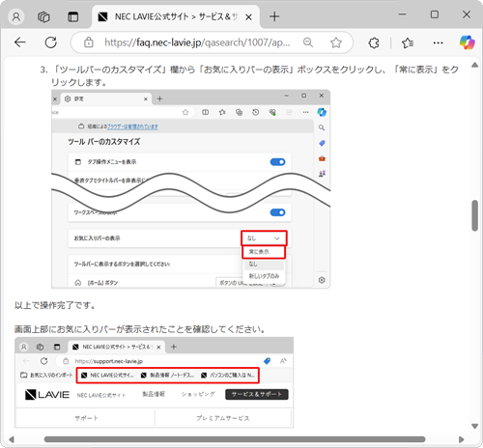This screenshot has width=483, height=448.
Task: Click the プレミアムサービス tab in the LAVIE example
Action: tap(223, 418)
